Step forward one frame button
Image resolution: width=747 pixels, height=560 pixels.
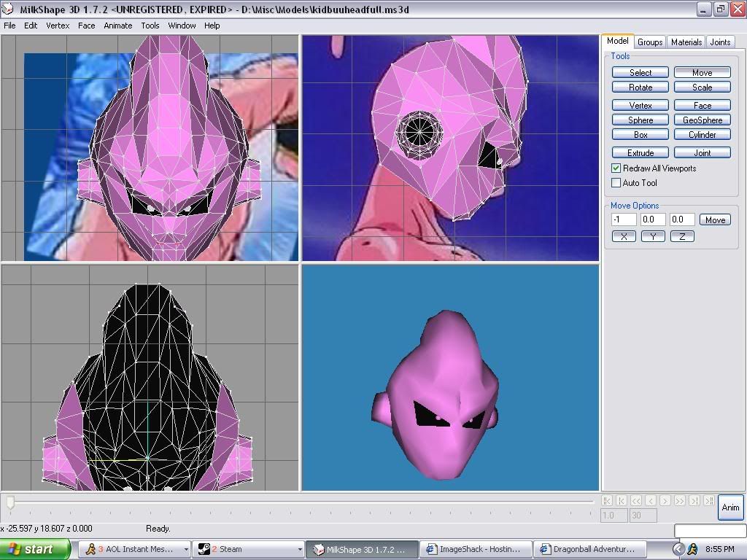point(665,500)
